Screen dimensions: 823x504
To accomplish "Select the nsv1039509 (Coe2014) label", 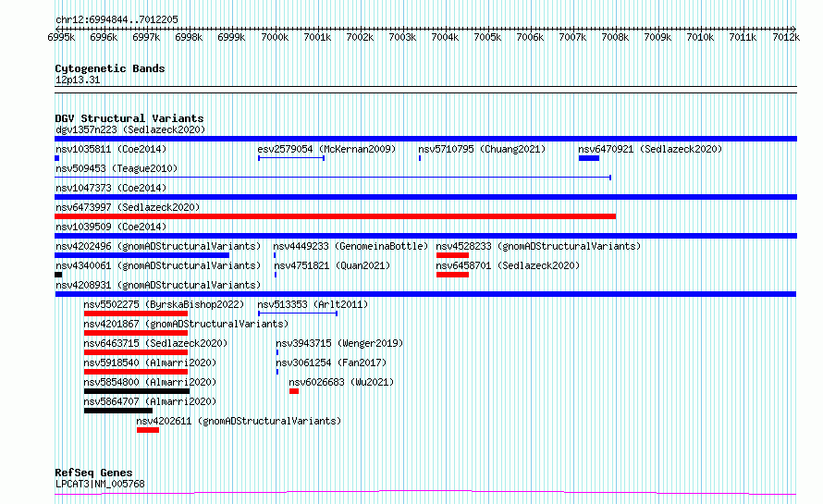I will [111, 227].
